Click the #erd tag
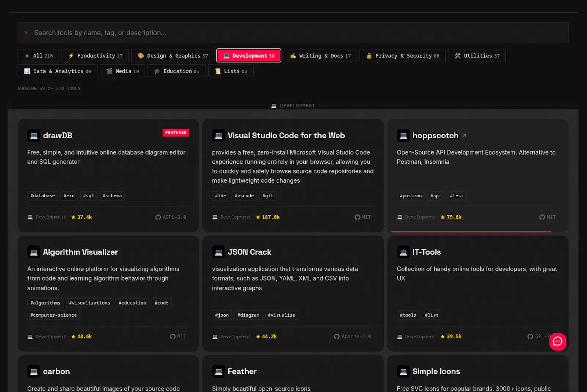Image resolution: width=587 pixels, height=392 pixels. (69, 196)
